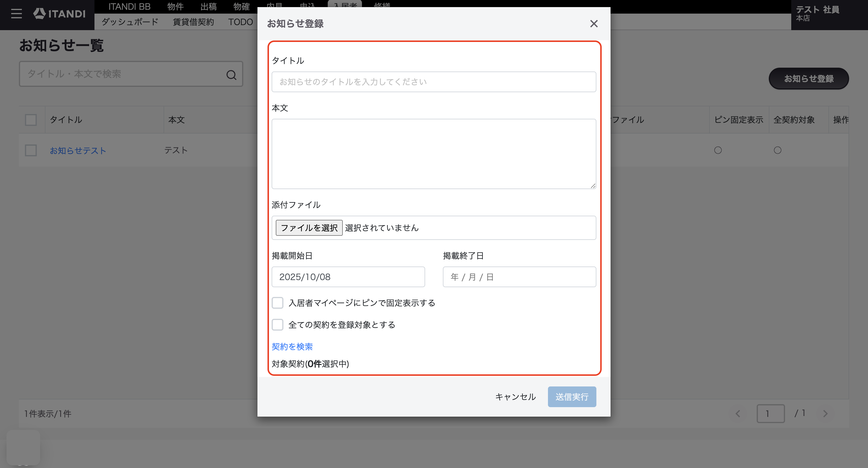Click the 1件表示/1件 count text
Image resolution: width=868 pixels, height=468 pixels.
[x=48, y=414]
